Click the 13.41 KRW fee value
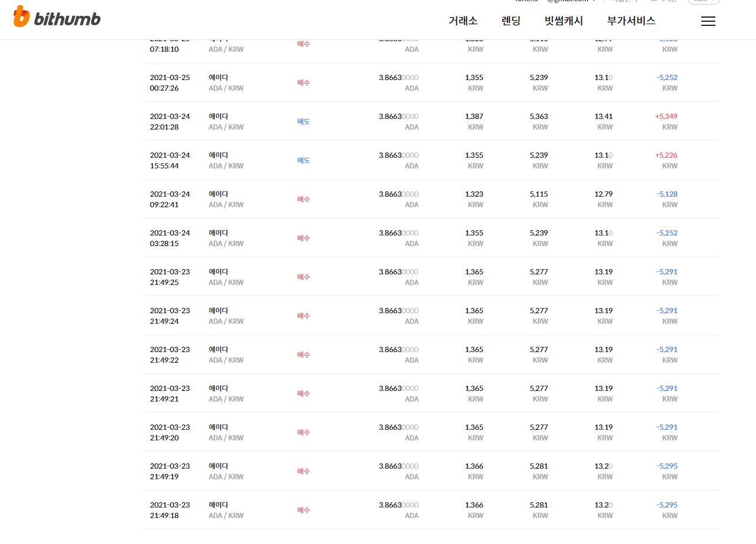756x544 pixels. [604, 117]
